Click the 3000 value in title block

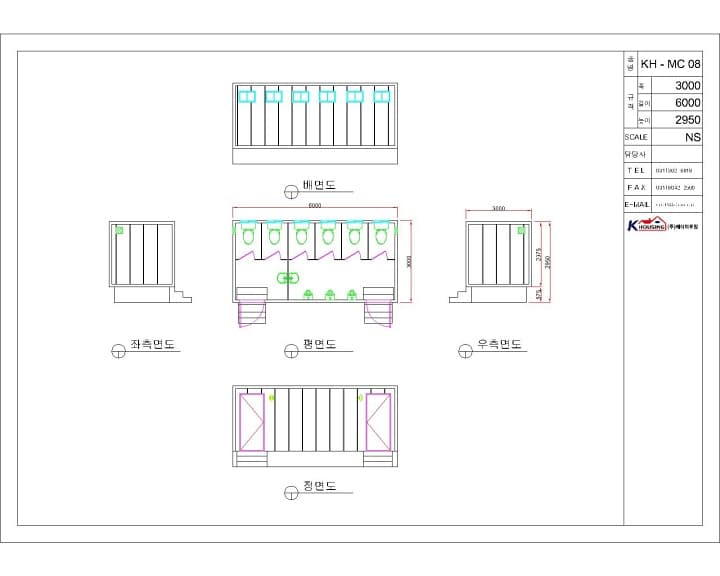(687, 85)
